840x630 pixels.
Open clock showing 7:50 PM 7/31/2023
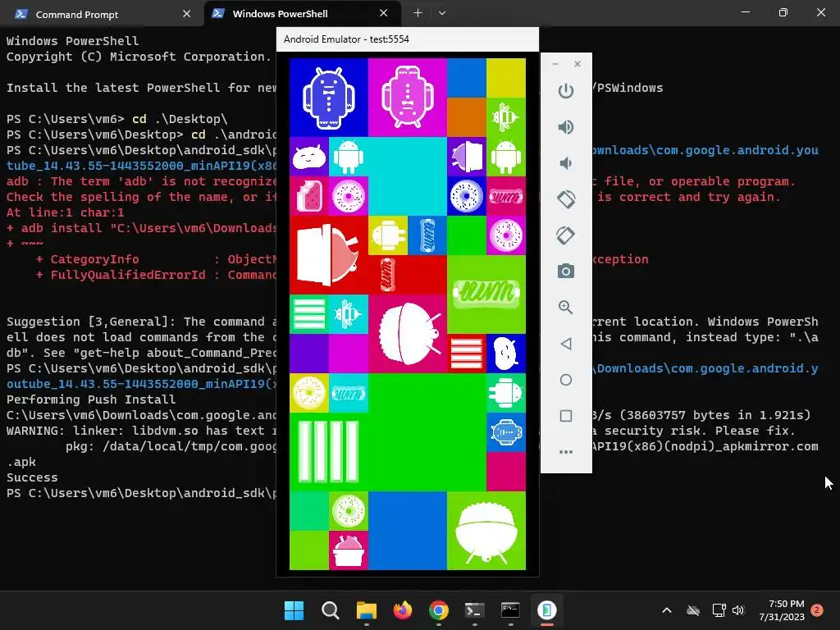pyautogui.click(x=782, y=610)
